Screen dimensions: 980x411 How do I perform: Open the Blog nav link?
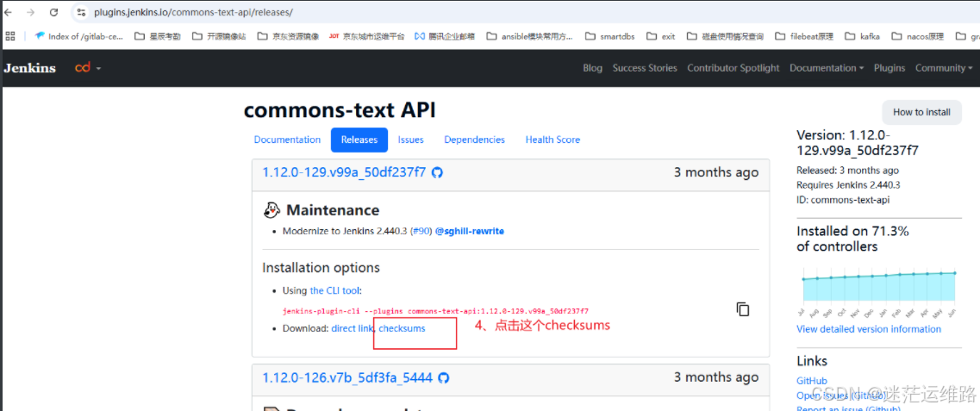pos(592,68)
